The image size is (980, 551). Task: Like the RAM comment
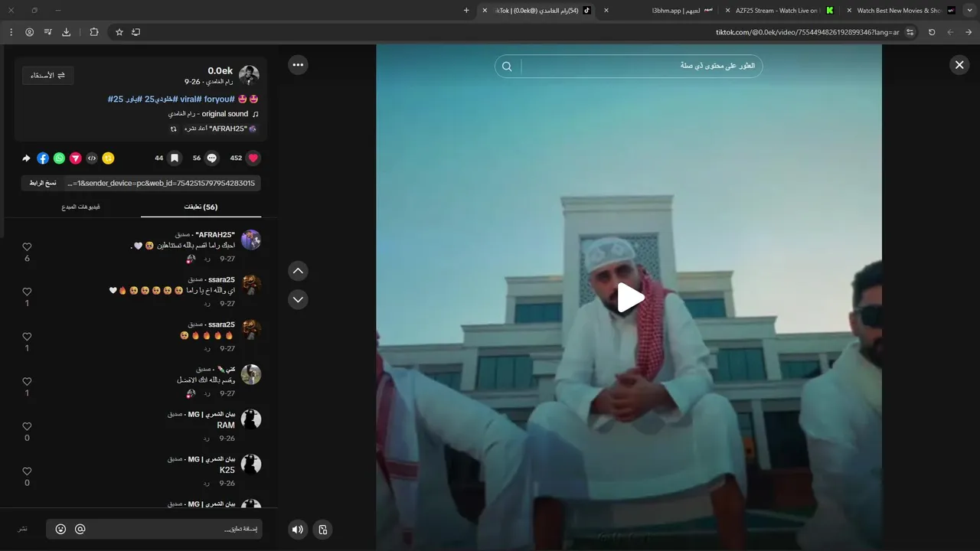tap(27, 426)
